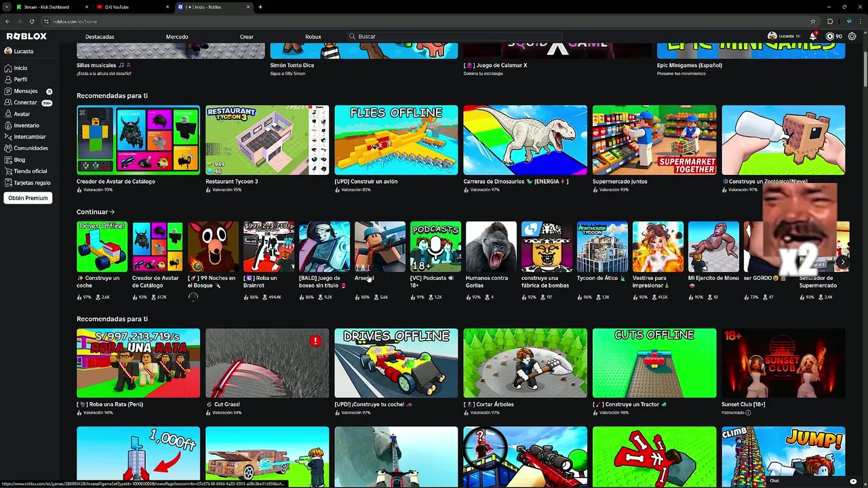Go back with browser arrow
The height and width of the screenshot is (488, 868).
[x=7, y=21]
